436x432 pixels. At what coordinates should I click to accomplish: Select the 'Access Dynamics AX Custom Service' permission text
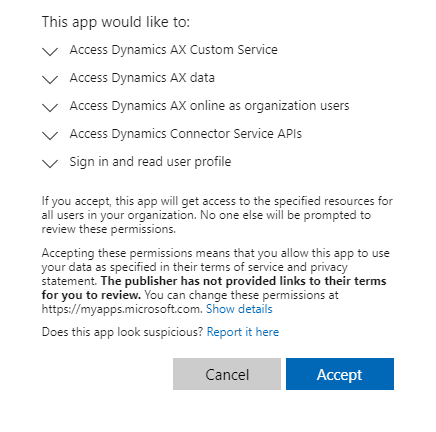coord(173,50)
